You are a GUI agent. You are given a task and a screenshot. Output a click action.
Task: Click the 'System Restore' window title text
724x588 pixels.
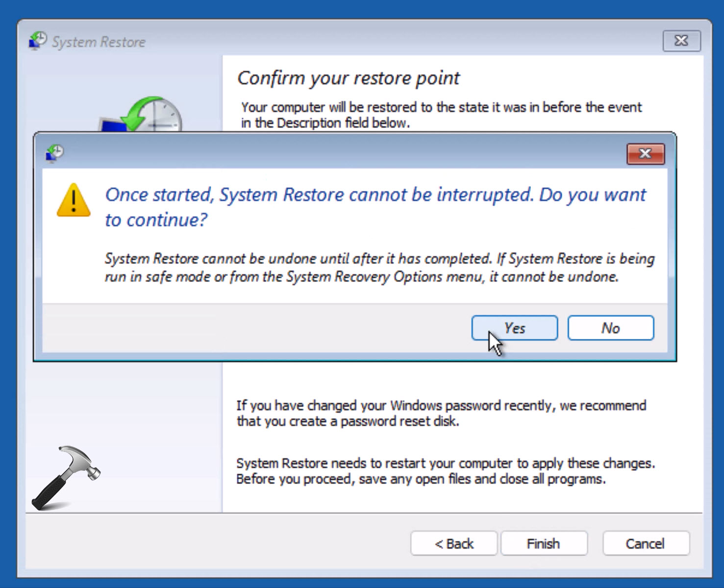99,42
